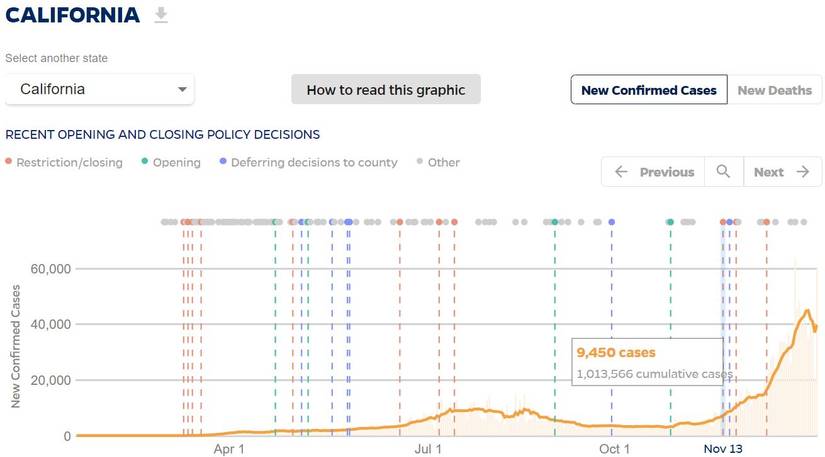Open How to read this graphic
The height and width of the screenshot is (457, 825).
click(386, 89)
